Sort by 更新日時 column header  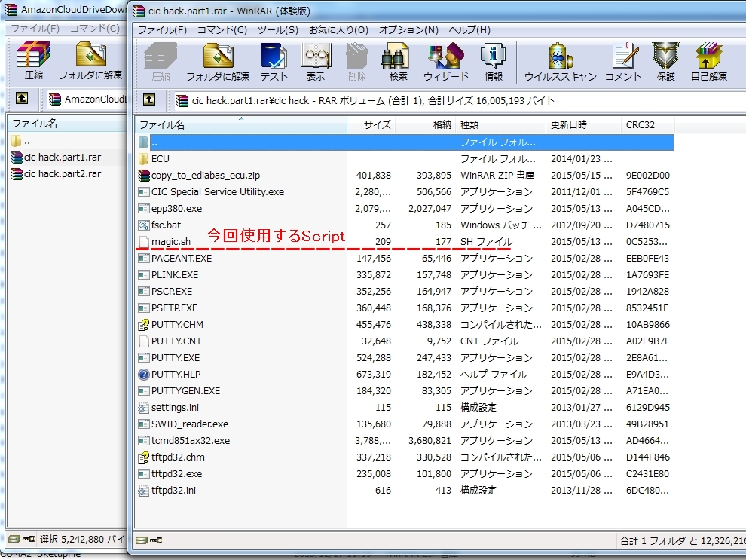[583, 124]
